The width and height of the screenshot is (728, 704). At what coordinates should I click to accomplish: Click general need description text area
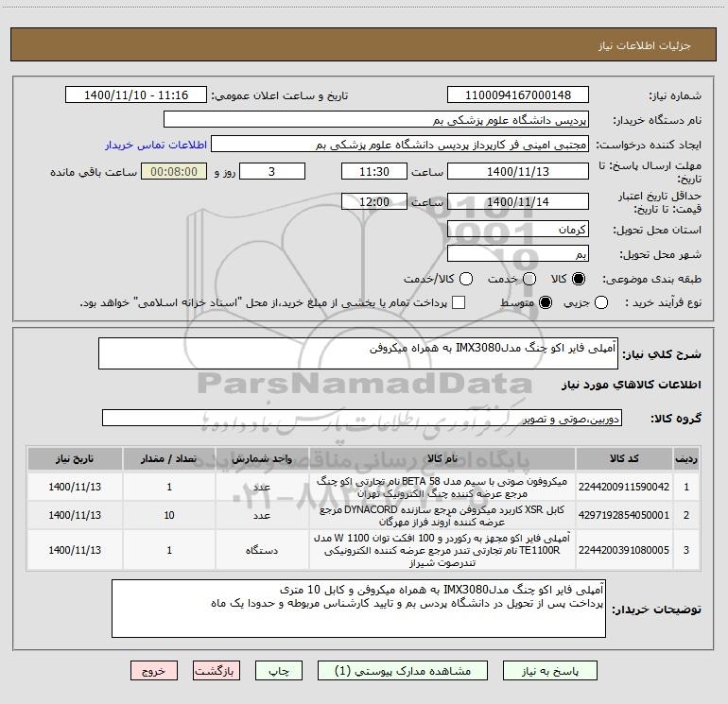click(x=358, y=353)
